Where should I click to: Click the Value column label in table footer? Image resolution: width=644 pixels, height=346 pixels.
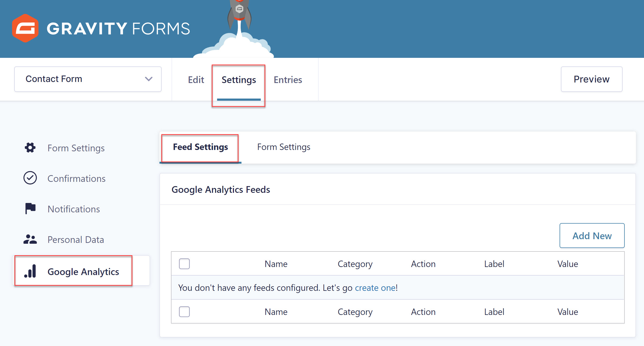click(568, 312)
